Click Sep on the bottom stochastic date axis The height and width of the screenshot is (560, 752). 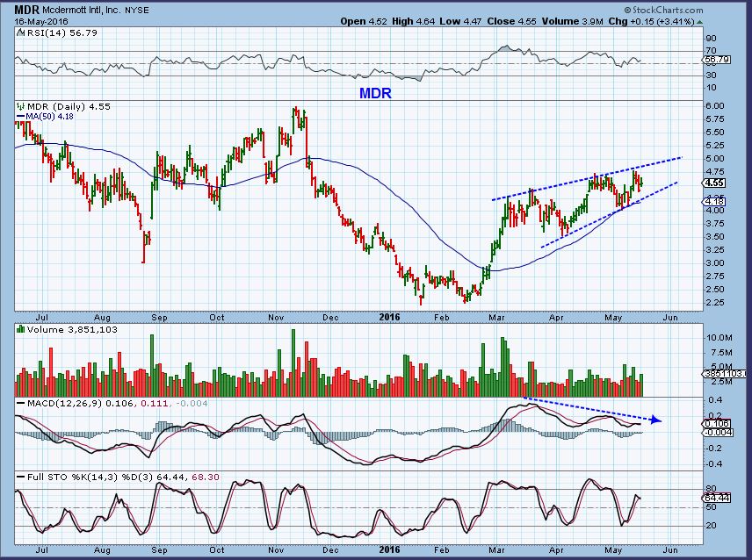159,550
